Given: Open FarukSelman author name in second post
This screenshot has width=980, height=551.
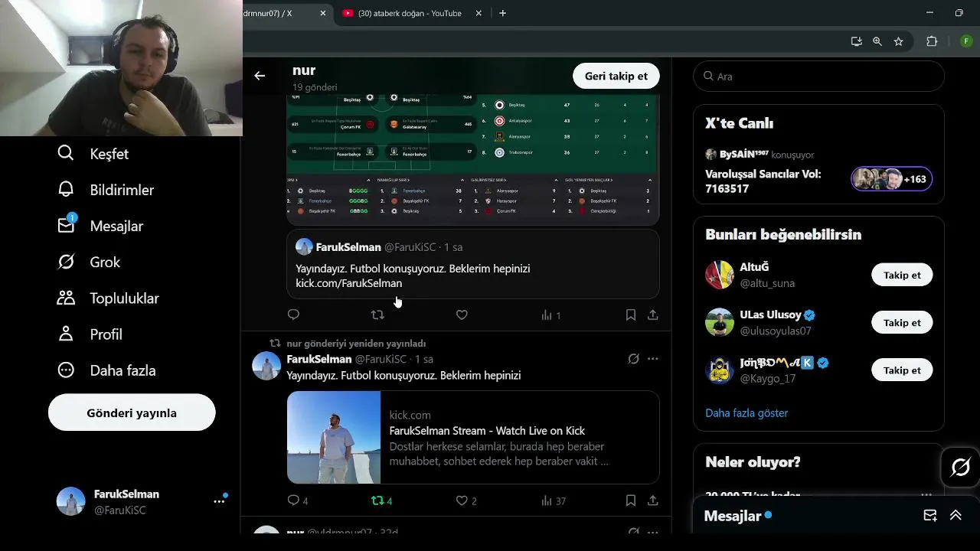Looking at the screenshot, I should 319,359.
